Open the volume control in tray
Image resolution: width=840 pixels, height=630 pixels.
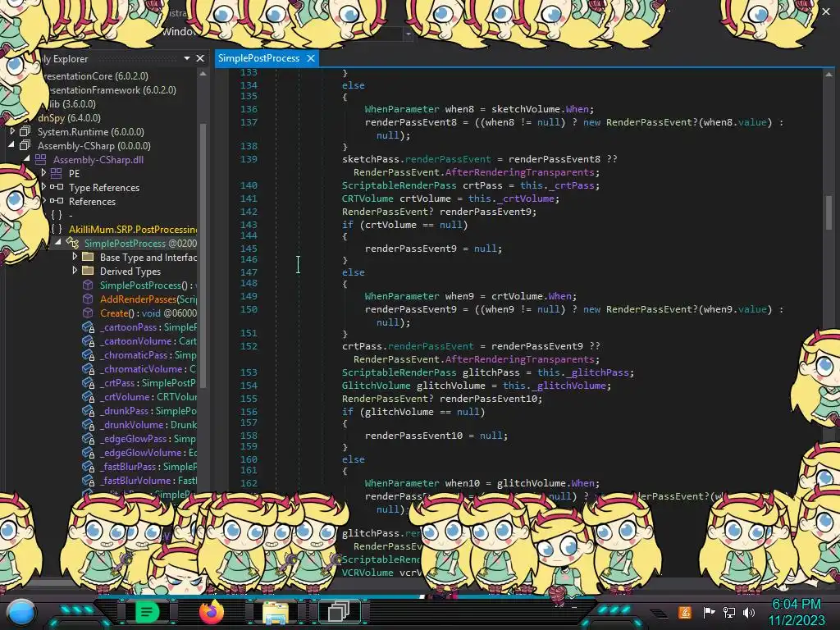749,612
